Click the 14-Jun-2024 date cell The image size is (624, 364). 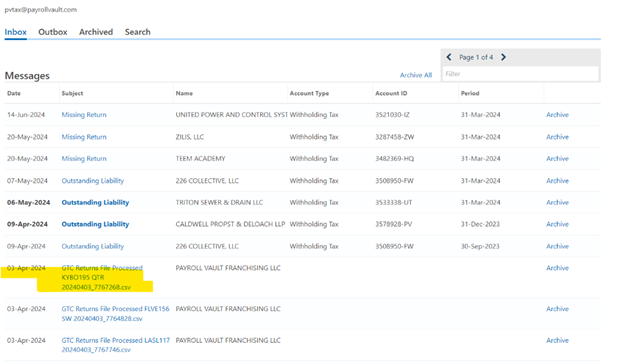coord(26,115)
